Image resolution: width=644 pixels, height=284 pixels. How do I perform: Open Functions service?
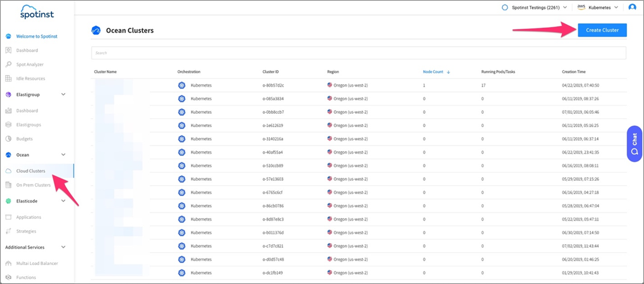pyautogui.click(x=27, y=278)
